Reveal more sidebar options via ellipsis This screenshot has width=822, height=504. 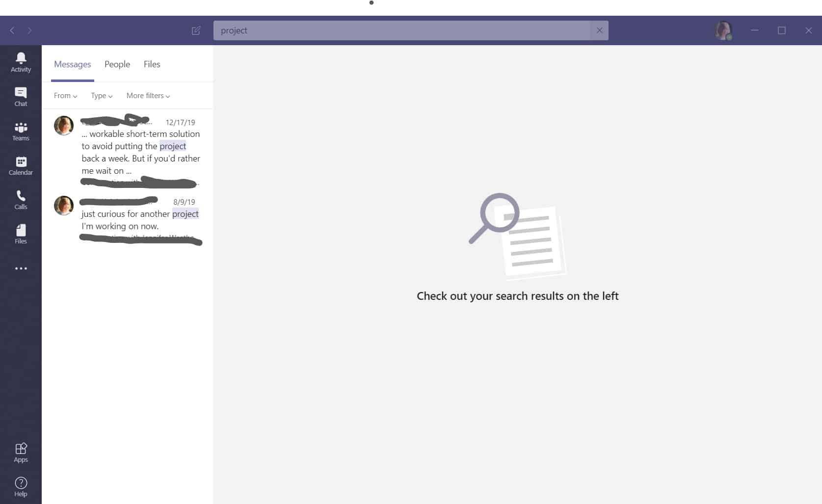point(21,268)
